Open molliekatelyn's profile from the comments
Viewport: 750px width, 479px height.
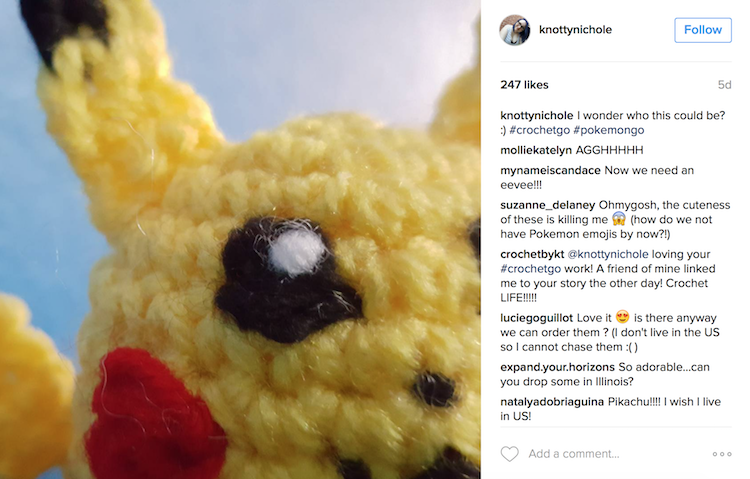[x=536, y=150]
